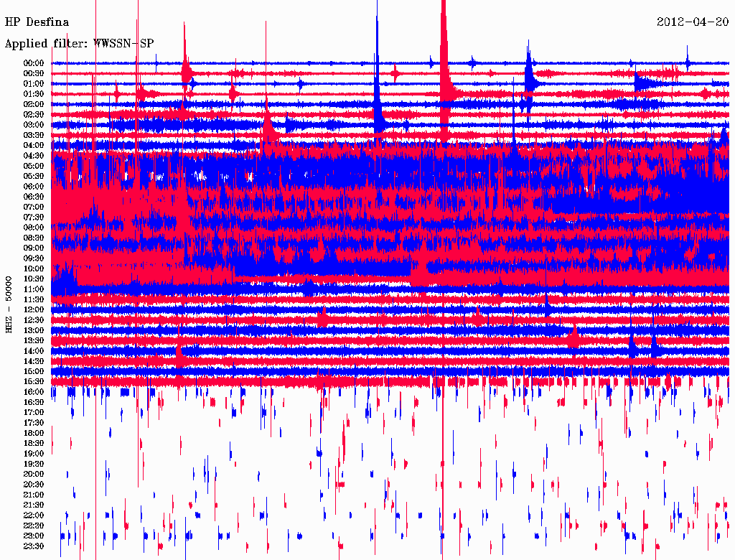Select the 07:00 time label
Viewport: 735px width, 560px height.
coord(34,207)
